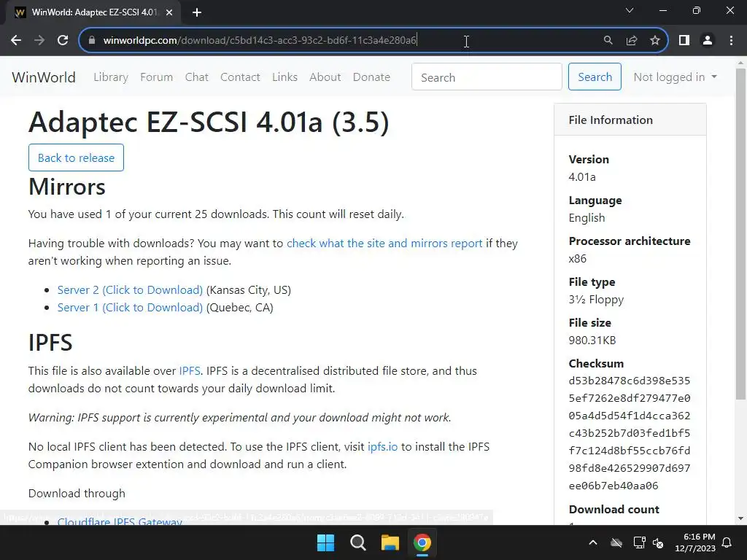Click the browser forward arrow
Screen dimensions: 747x560
pyautogui.click(x=39, y=41)
